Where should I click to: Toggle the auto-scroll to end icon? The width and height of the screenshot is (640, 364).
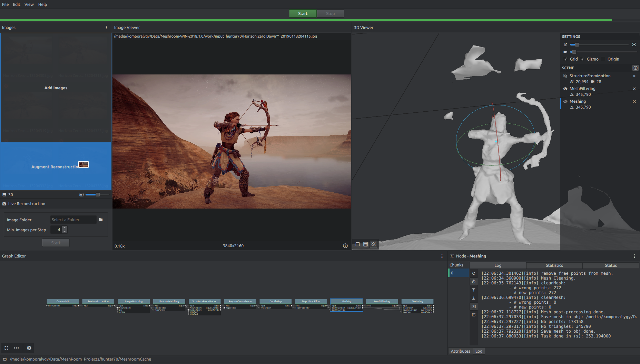(x=474, y=306)
